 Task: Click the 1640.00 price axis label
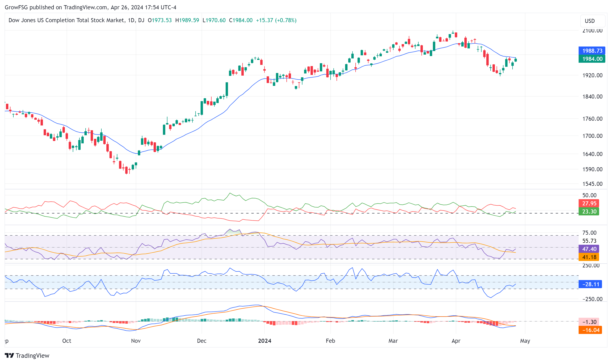592,154
